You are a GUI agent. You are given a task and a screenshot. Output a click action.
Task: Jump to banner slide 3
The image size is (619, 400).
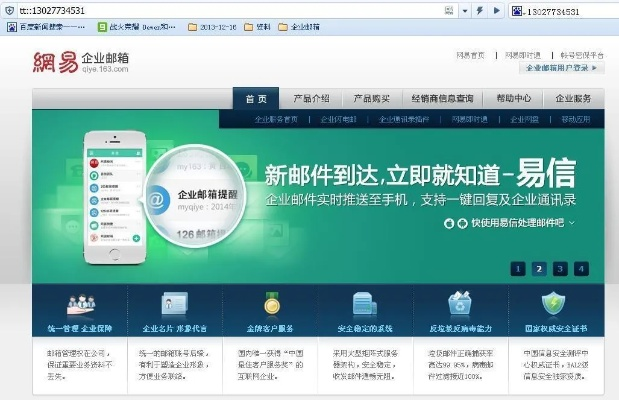pos(560,268)
